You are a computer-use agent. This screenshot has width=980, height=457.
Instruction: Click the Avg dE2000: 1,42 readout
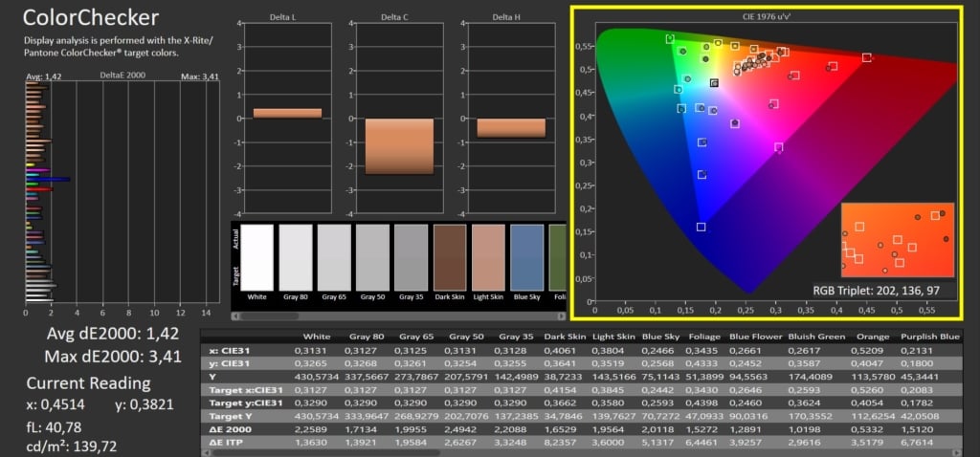(x=113, y=333)
